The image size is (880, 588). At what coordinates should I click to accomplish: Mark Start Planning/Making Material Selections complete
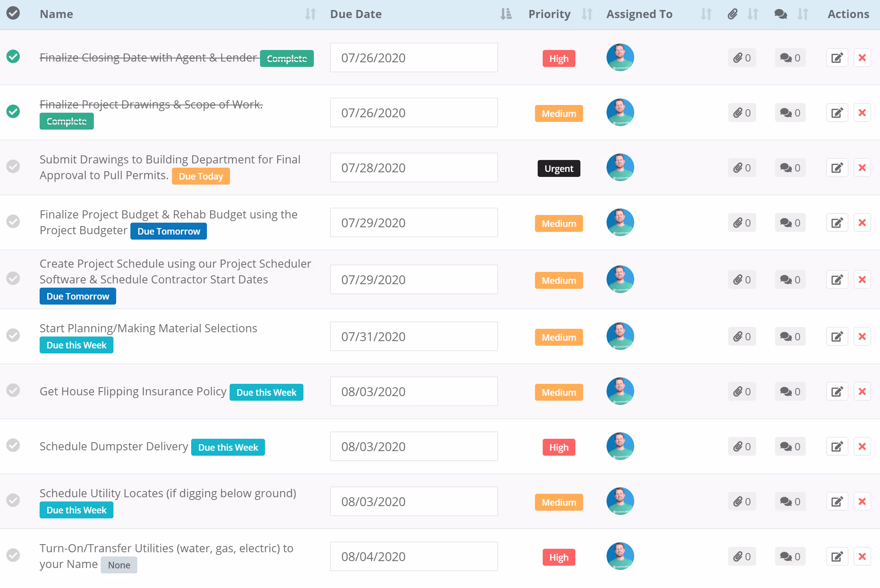tap(13, 335)
